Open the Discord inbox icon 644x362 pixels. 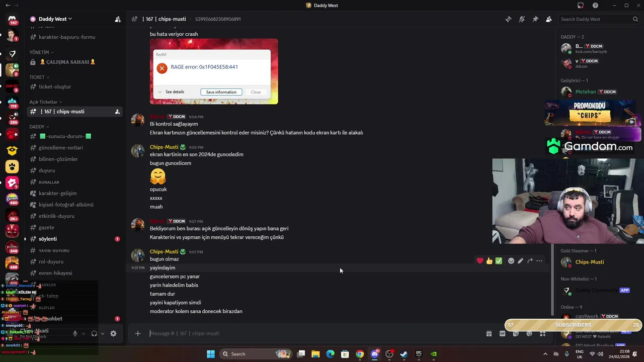(x=581, y=6)
